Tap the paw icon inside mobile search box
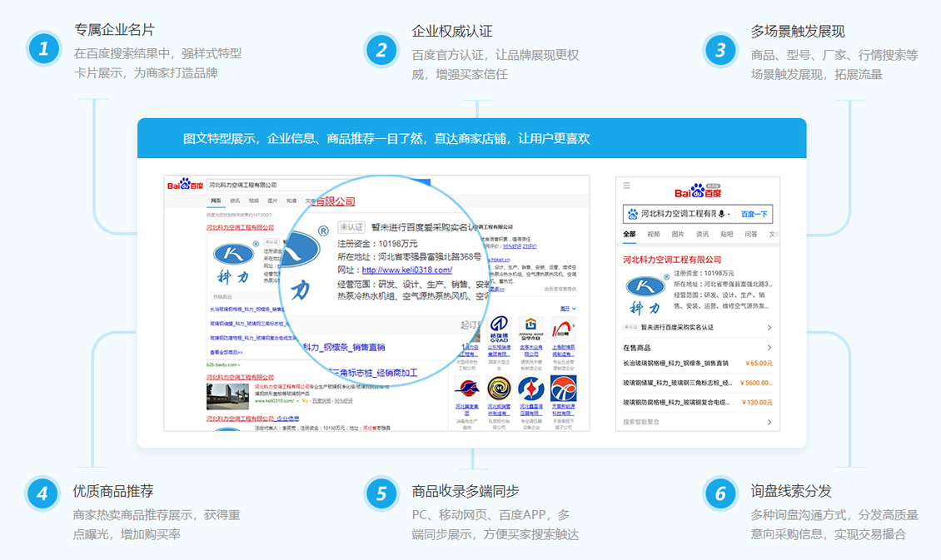The image size is (941, 560). [x=633, y=214]
